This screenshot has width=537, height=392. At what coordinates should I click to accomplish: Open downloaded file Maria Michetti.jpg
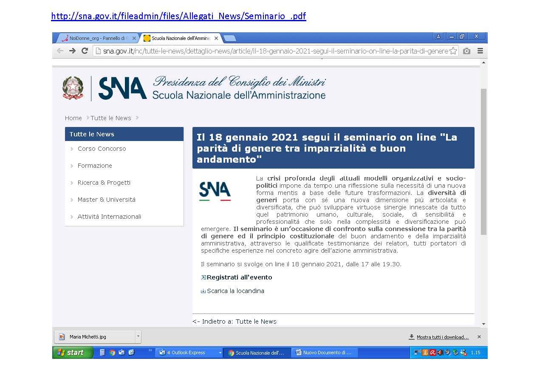(95, 337)
